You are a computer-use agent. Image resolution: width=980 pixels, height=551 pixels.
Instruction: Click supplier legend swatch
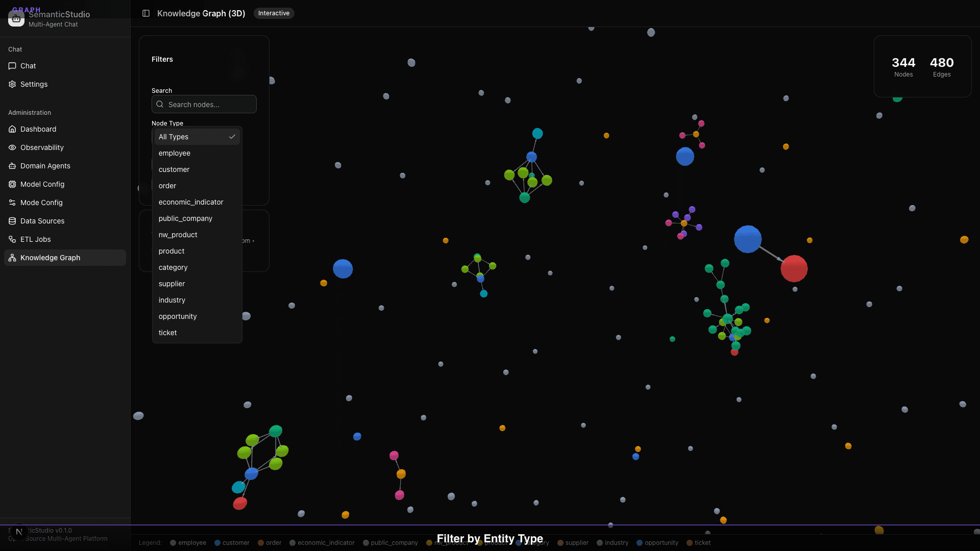pos(560,543)
